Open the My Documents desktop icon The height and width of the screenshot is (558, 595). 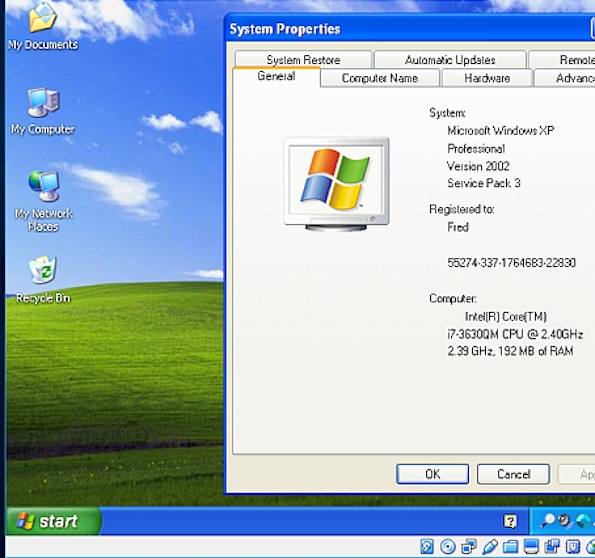(43, 27)
